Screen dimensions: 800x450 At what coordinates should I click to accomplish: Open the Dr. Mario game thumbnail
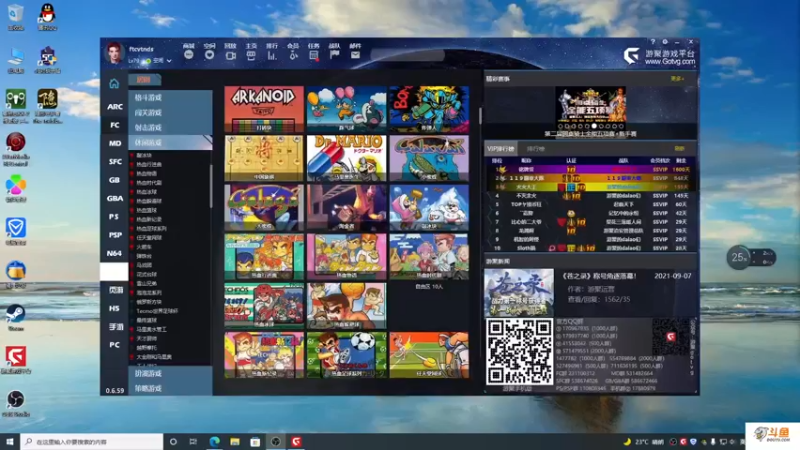[x=346, y=158]
